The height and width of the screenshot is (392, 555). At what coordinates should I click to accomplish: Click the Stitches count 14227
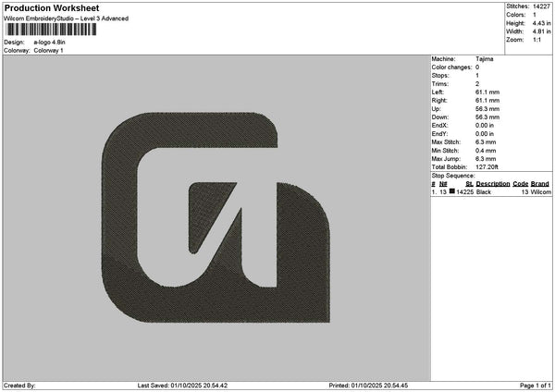click(x=541, y=6)
